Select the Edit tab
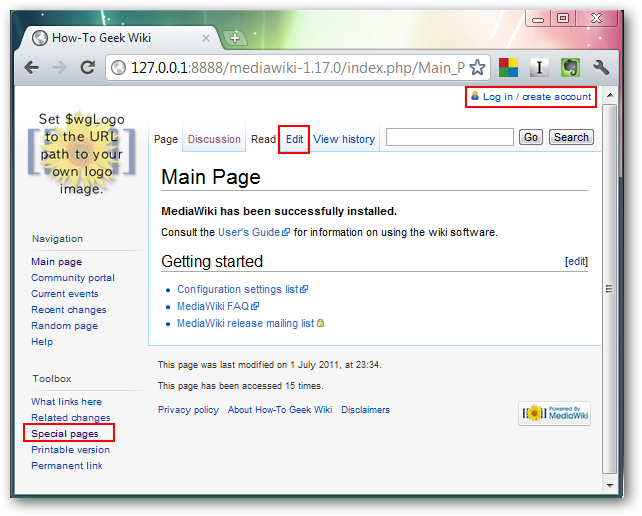642x516 pixels. click(294, 139)
